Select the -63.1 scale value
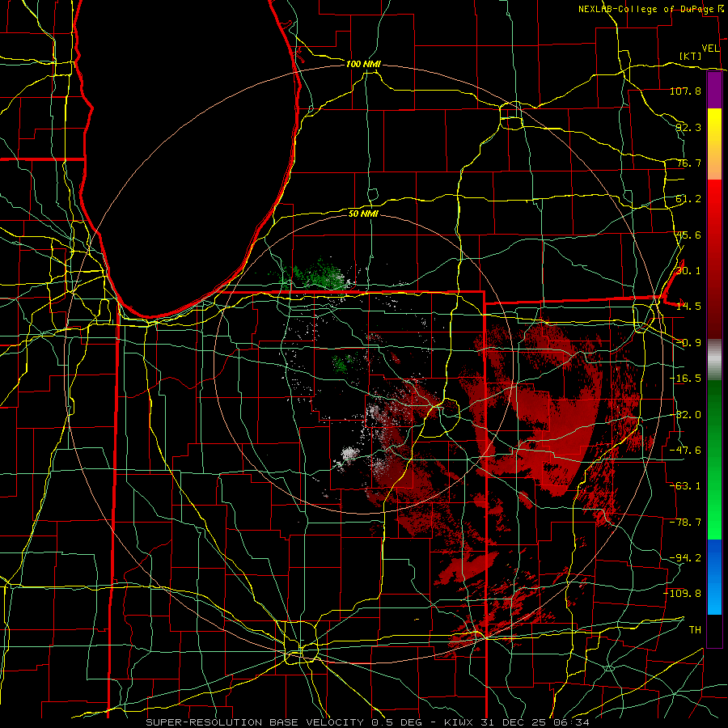The image size is (728, 728). [x=685, y=486]
